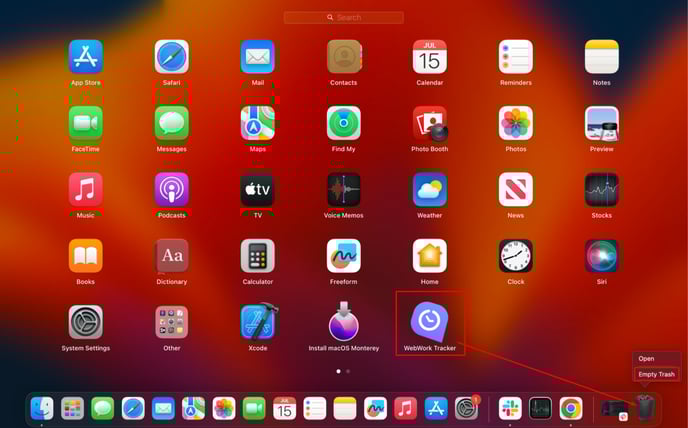The image size is (688, 428).
Task: Select the WebWork Tracker app icon
Action: click(x=430, y=322)
